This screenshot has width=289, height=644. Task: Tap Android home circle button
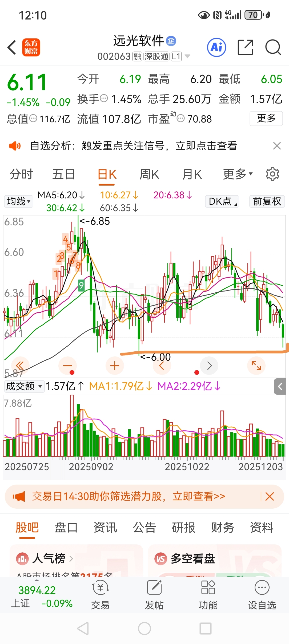click(144, 629)
